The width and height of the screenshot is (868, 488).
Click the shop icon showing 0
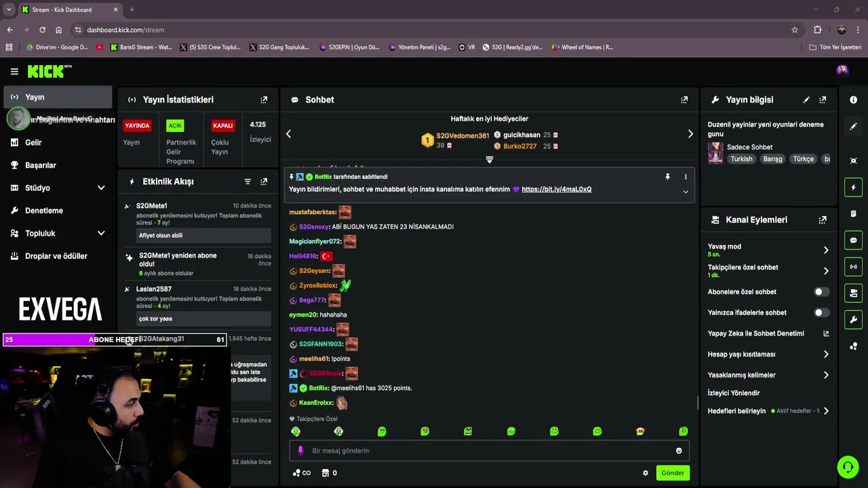tap(330, 473)
